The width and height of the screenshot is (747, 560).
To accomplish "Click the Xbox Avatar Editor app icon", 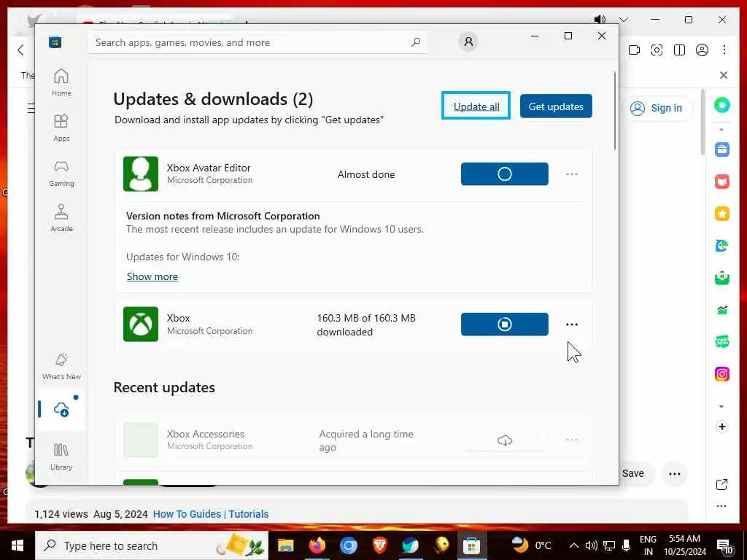I will click(x=141, y=174).
